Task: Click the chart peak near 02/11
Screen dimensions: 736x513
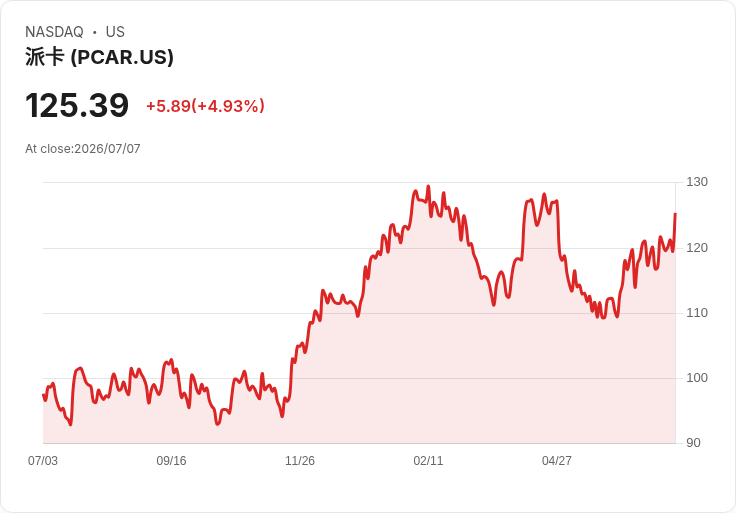Action: tap(428, 186)
